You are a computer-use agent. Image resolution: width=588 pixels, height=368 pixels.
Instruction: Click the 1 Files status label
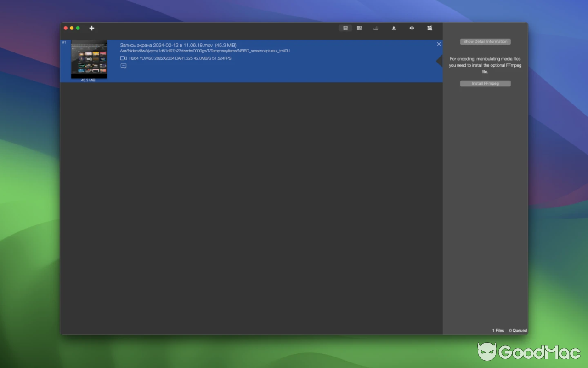498,330
